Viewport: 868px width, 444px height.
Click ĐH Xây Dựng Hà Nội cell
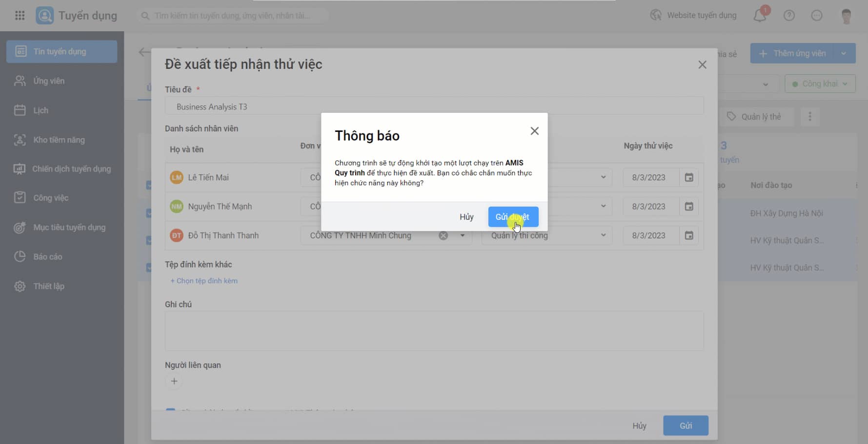(787, 213)
